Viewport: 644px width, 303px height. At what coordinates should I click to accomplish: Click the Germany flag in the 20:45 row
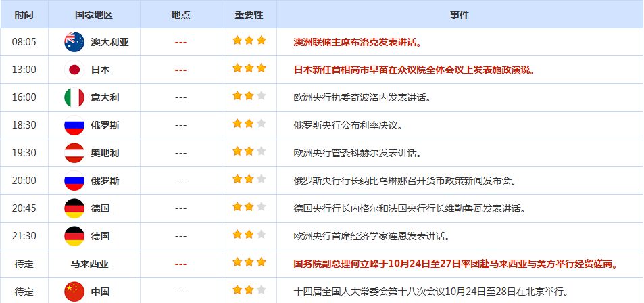[74, 208]
